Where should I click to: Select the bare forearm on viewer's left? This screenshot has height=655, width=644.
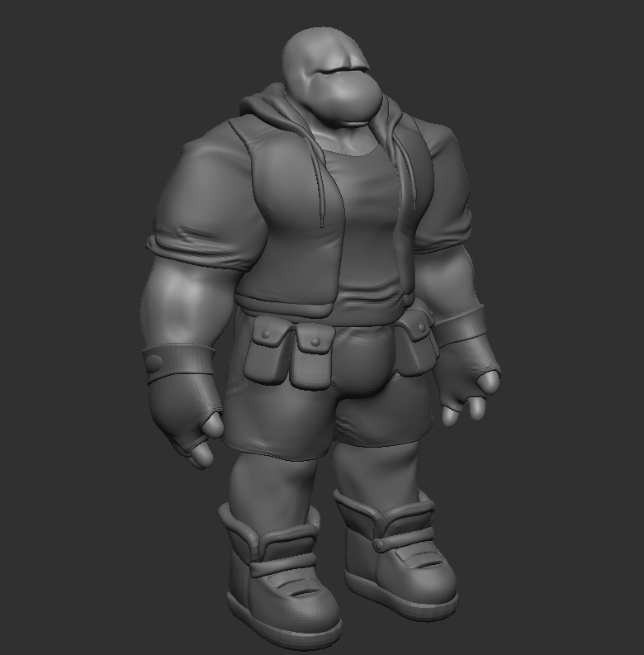pyautogui.click(x=178, y=306)
